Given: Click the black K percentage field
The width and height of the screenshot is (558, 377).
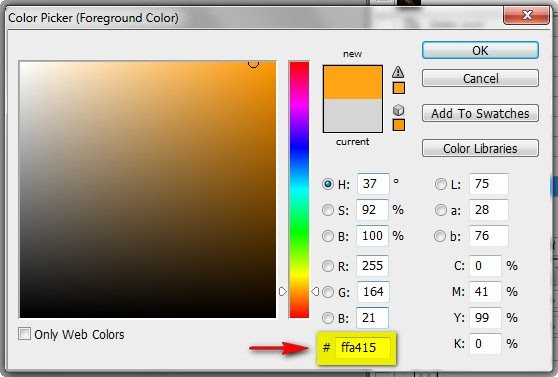Looking at the screenshot, I should coord(485,344).
